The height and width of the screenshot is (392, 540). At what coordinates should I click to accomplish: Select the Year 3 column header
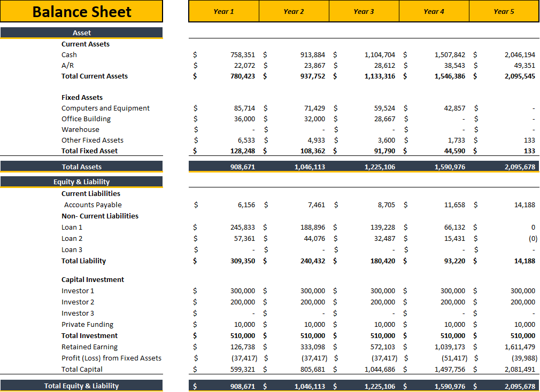364,11
